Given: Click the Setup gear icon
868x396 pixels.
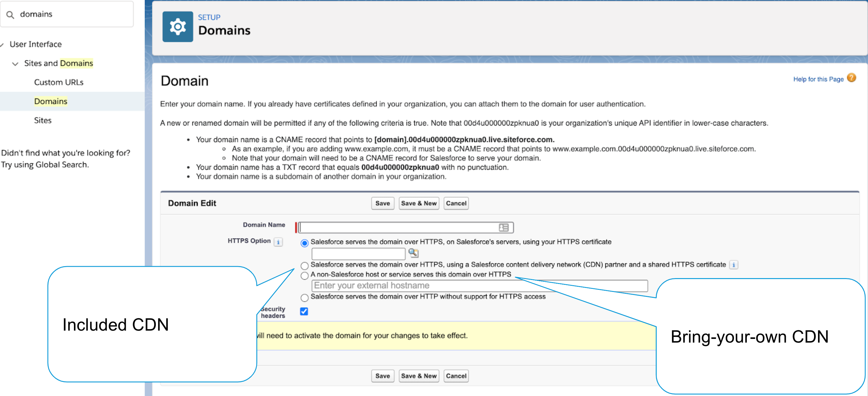Looking at the screenshot, I should coord(178,27).
